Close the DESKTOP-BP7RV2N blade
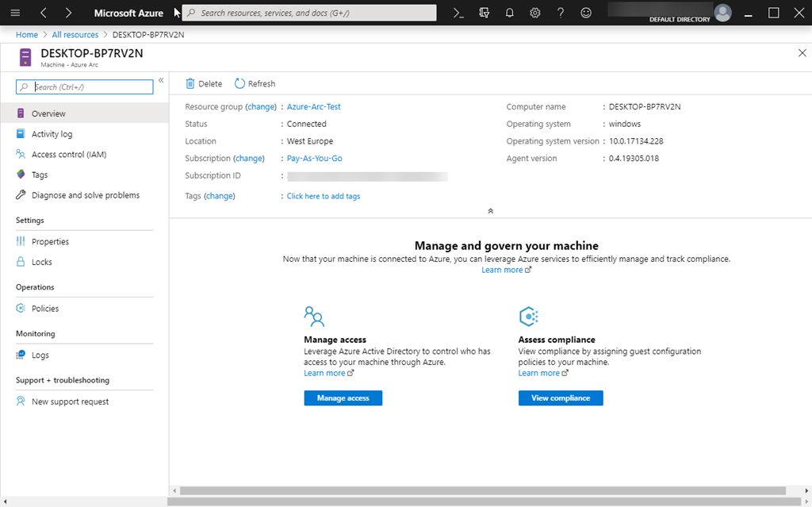 tap(802, 53)
